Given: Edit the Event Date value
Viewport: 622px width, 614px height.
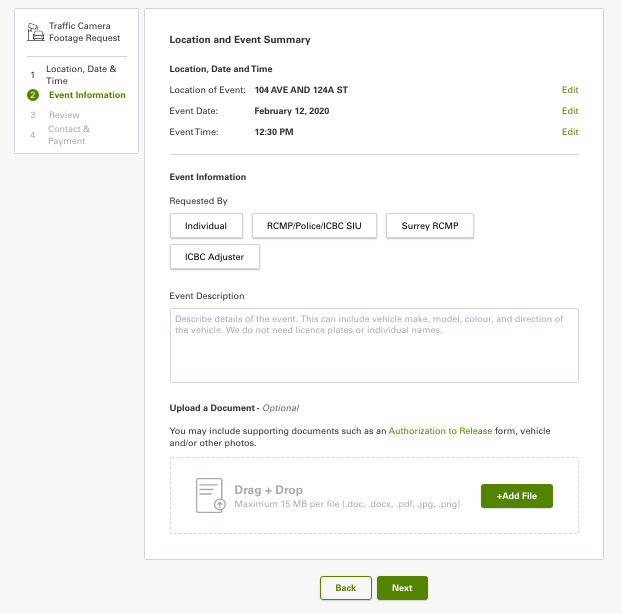Looking at the screenshot, I should [x=569, y=111].
